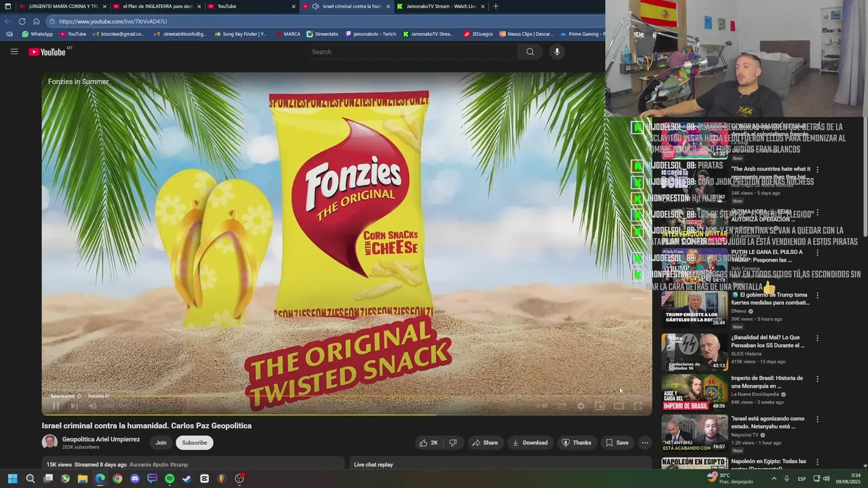Subscribe to Geopolitica Ariel Umpierrez
The width and height of the screenshot is (868, 488).
click(x=194, y=443)
